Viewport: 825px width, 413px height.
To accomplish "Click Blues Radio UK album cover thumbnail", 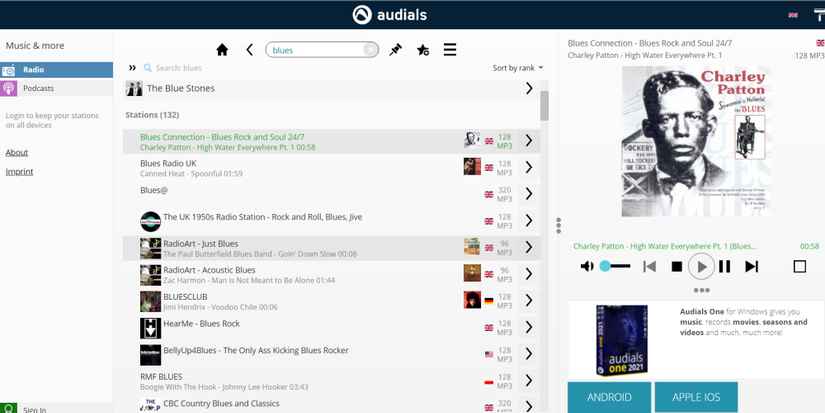I will coord(472,166).
